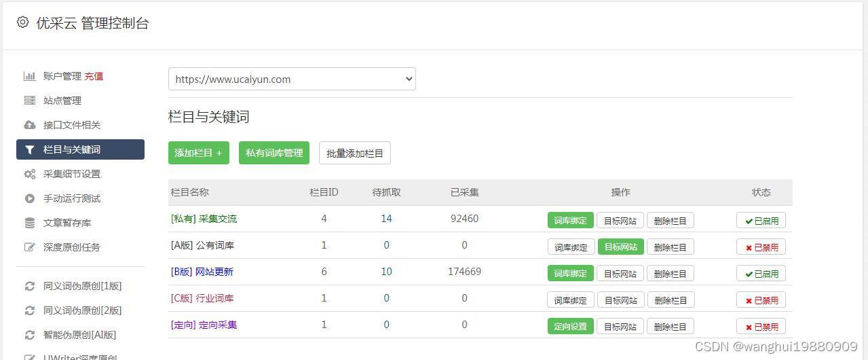
Task: Open 智能伪原创[AI版] in the sidebar
Action: pos(80,335)
